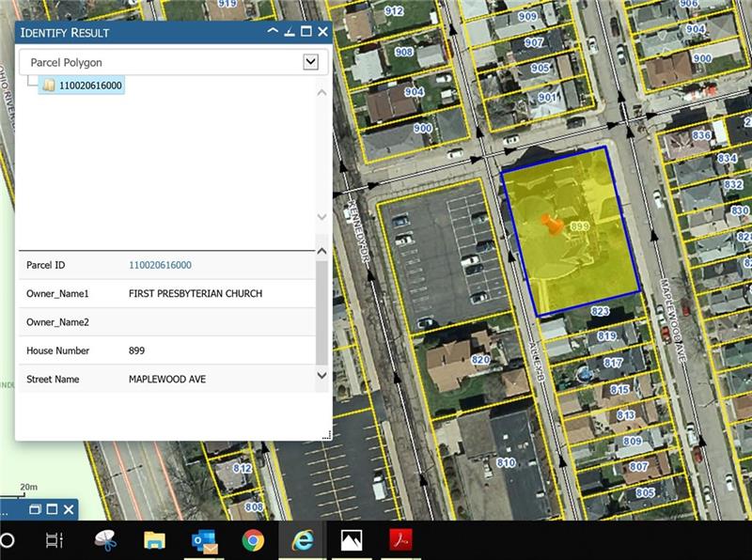Open Snipping Tool from taskbar
The width and height of the screenshot is (752, 560).
[x=104, y=540]
